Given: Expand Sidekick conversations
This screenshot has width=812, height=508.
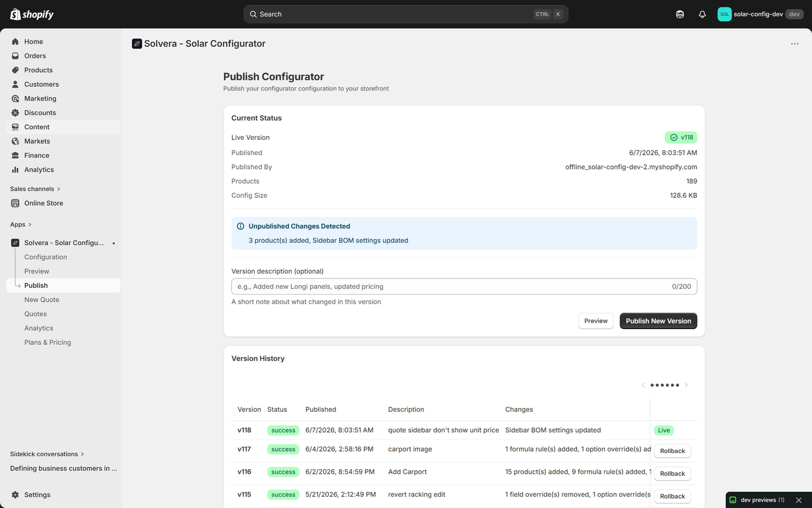Looking at the screenshot, I should coord(47,454).
